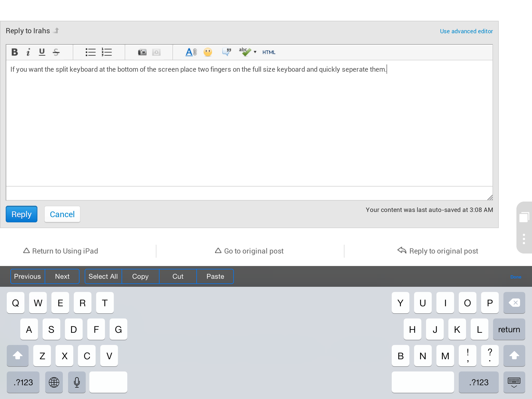Toggle the left Shift key
The width and height of the screenshot is (532, 399).
point(18,356)
